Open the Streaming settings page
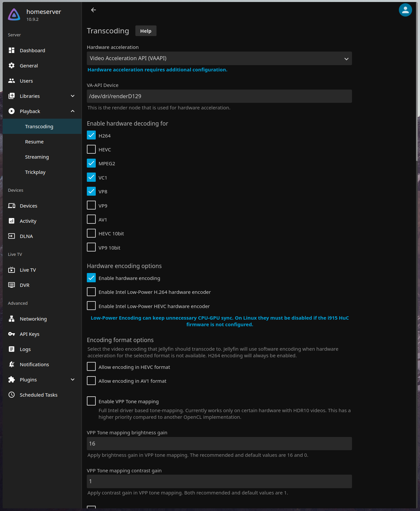This screenshot has width=420, height=511. (37, 157)
